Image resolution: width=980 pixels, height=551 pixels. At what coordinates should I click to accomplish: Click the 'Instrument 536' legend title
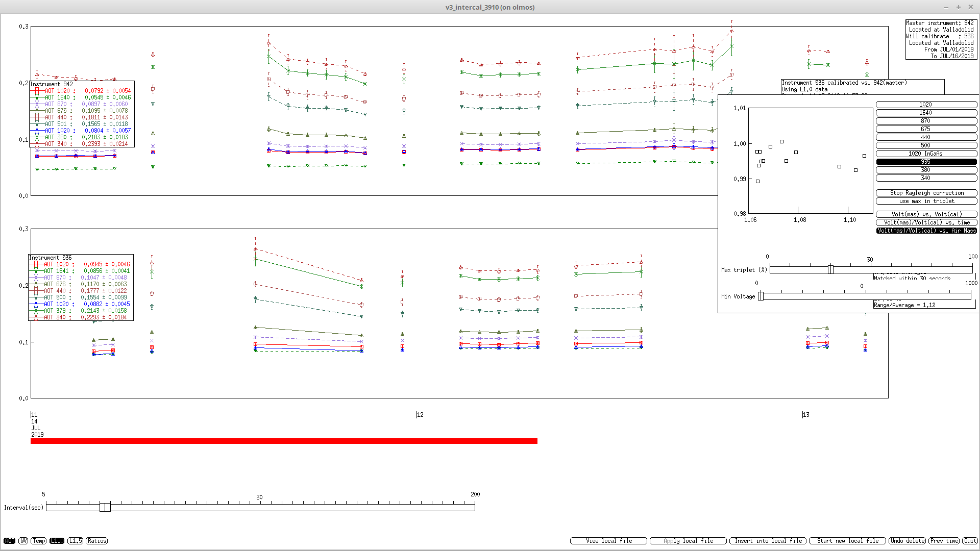pos(51,258)
